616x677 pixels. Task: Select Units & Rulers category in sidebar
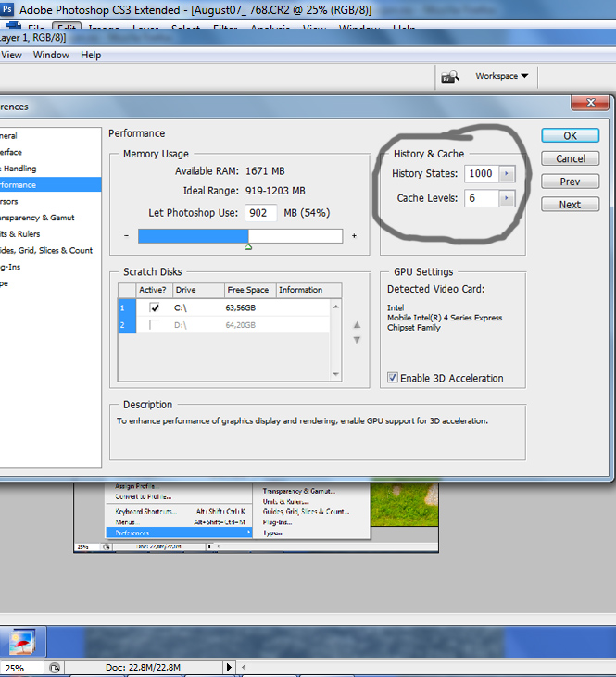tap(51, 234)
